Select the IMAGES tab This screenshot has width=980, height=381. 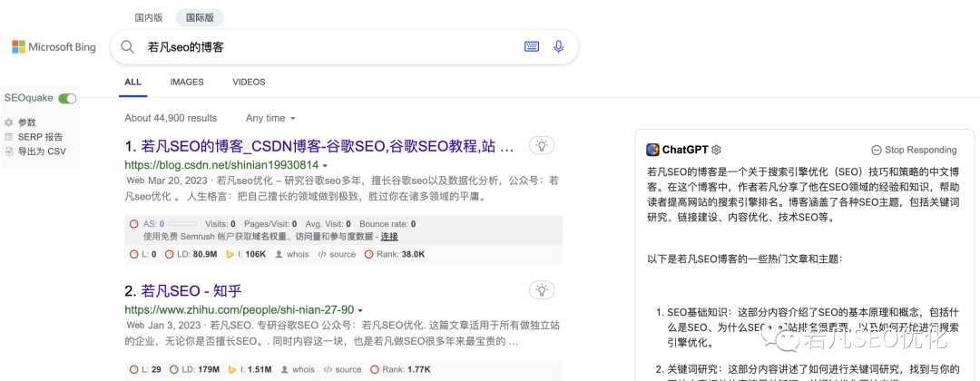pos(187,82)
